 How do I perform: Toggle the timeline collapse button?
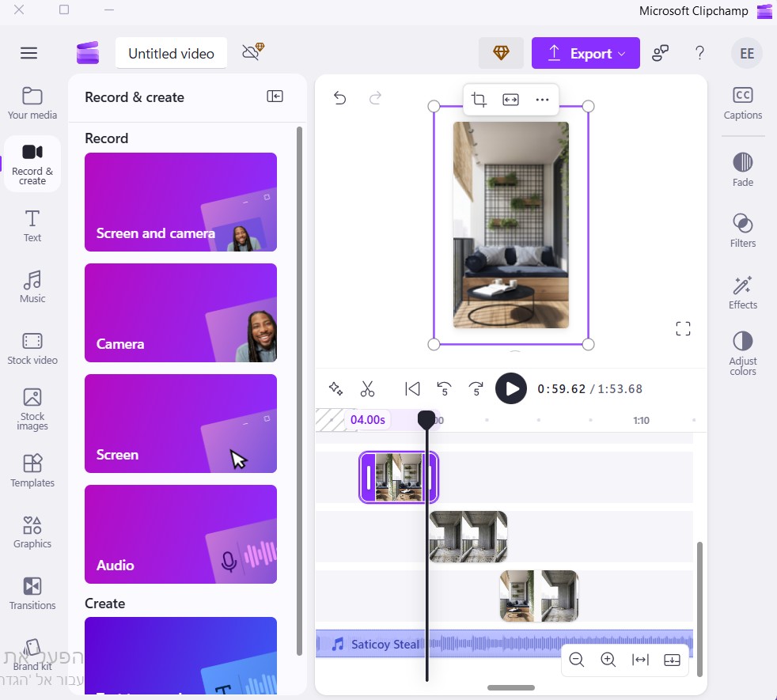click(x=672, y=660)
